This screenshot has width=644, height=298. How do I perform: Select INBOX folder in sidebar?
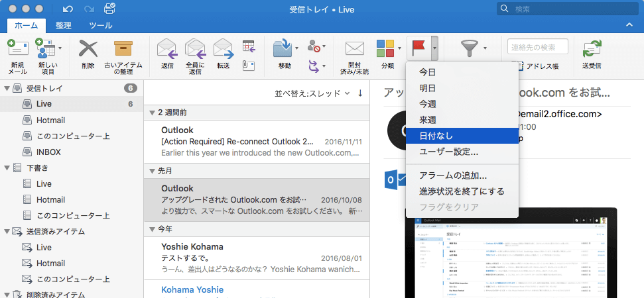click(72, 152)
